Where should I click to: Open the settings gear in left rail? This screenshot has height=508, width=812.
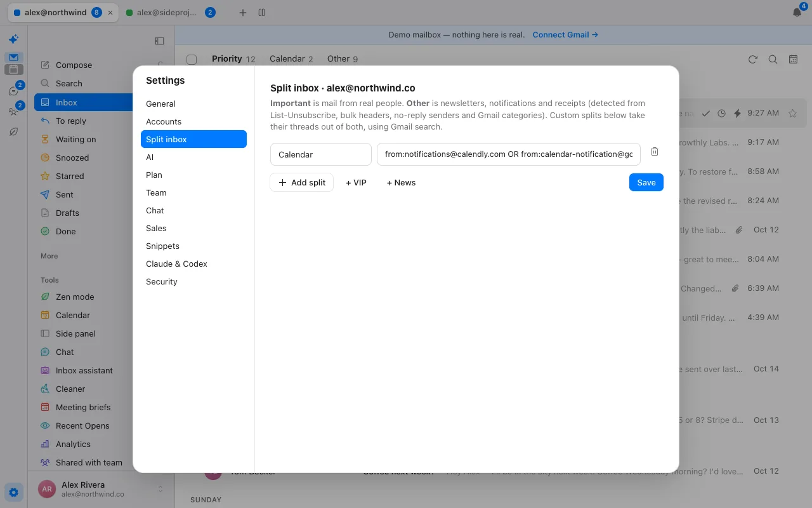click(13, 492)
